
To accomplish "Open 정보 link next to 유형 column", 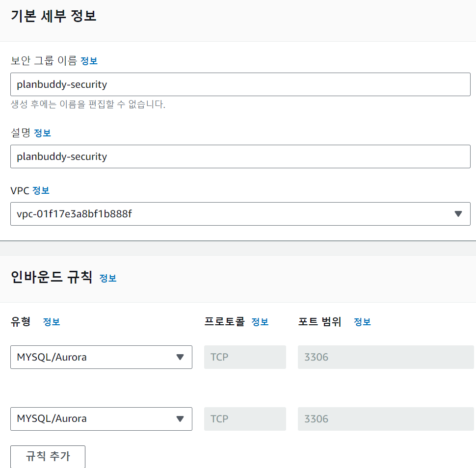I will 52,322.
